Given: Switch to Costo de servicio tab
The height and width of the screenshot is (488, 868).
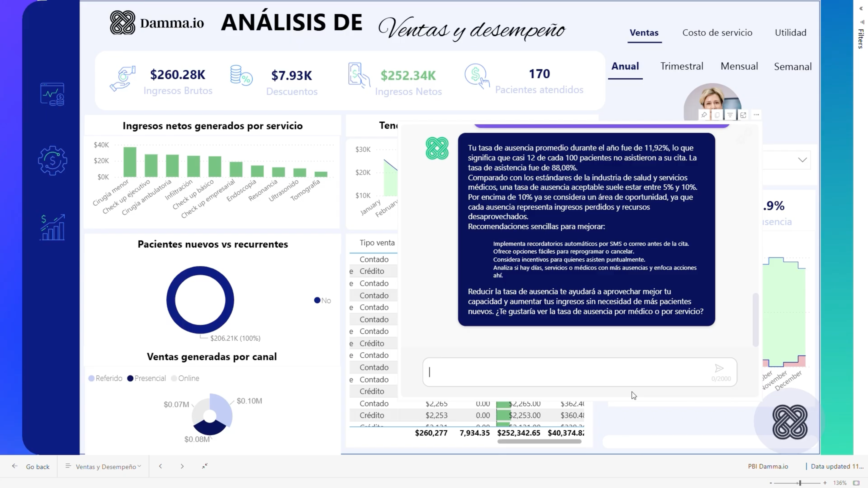Looking at the screenshot, I should [x=717, y=33].
